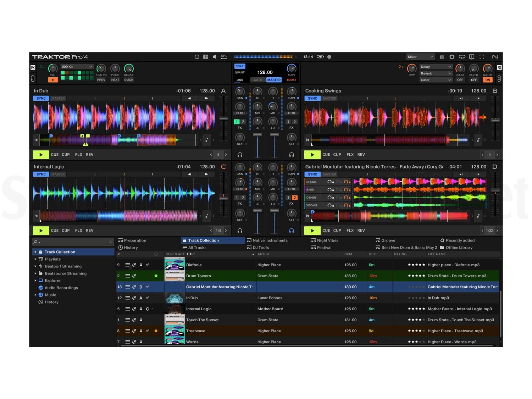Screen dimensions: 532x399
Task: Toggle SNAP mode in the master clock panel
Action: point(239,66)
